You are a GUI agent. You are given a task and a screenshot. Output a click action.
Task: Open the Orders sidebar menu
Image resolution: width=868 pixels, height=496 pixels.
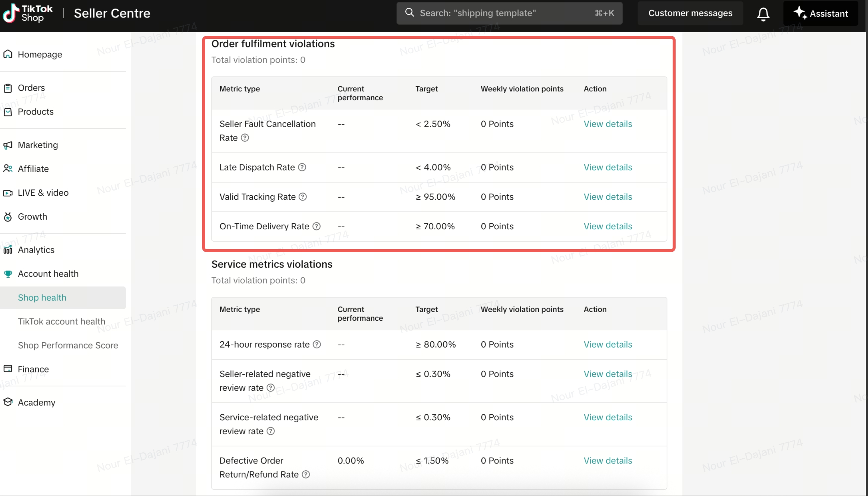coord(31,88)
